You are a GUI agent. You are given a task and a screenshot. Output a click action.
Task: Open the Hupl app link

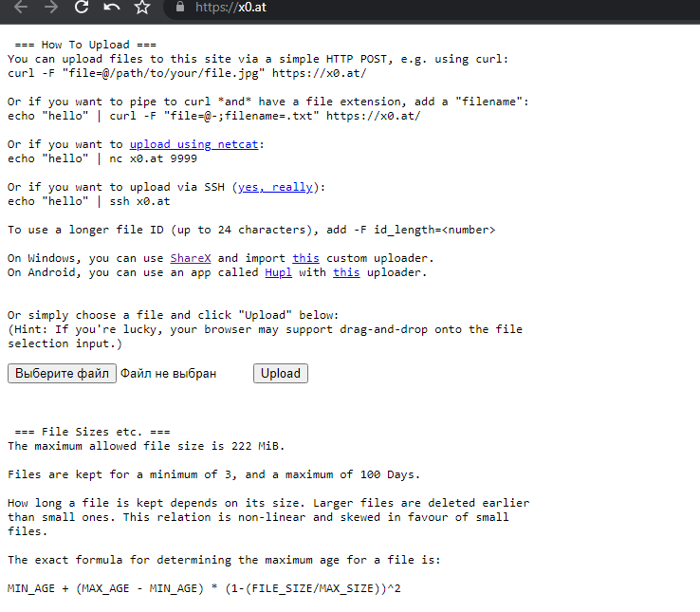click(x=278, y=272)
